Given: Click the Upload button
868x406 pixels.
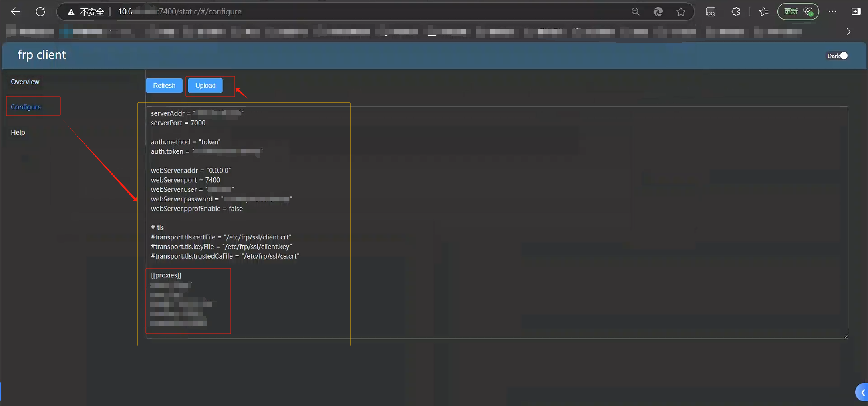Looking at the screenshot, I should pos(205,86).
